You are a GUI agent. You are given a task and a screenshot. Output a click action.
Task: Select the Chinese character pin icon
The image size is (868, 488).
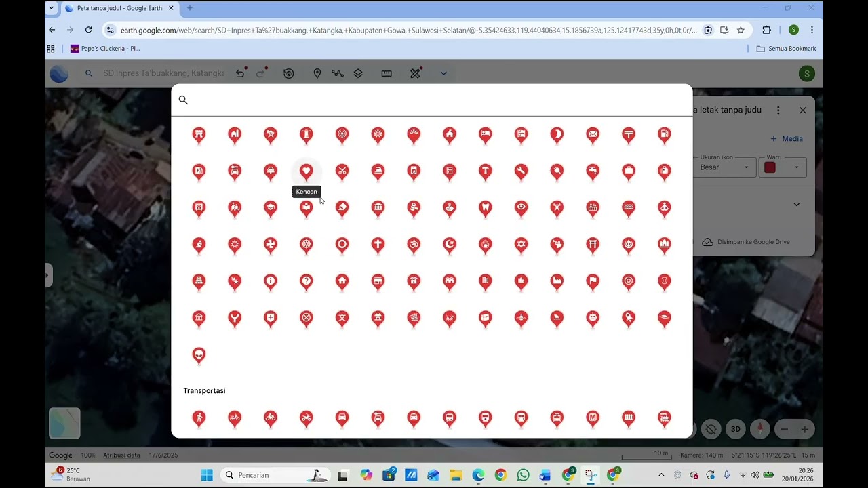(342, 318)
